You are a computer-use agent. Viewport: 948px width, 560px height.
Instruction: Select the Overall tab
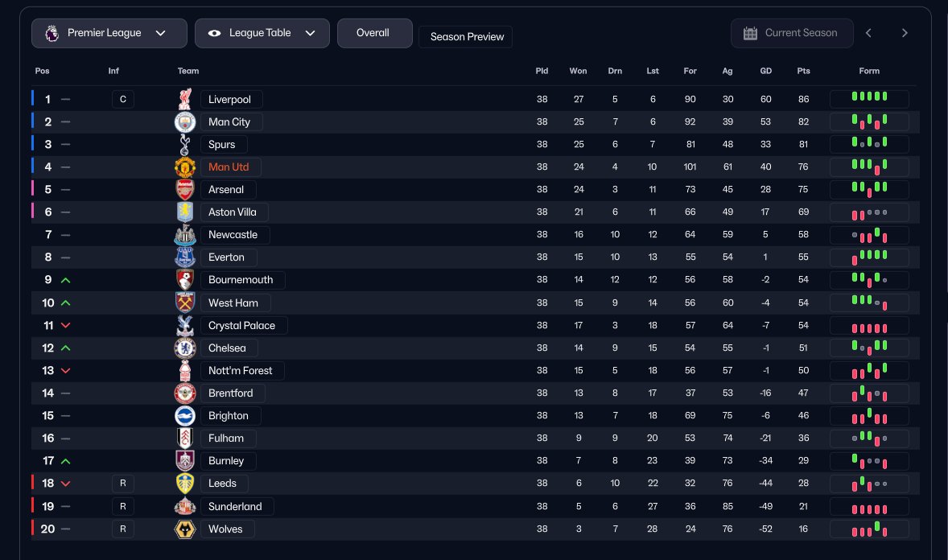[373, 33]
